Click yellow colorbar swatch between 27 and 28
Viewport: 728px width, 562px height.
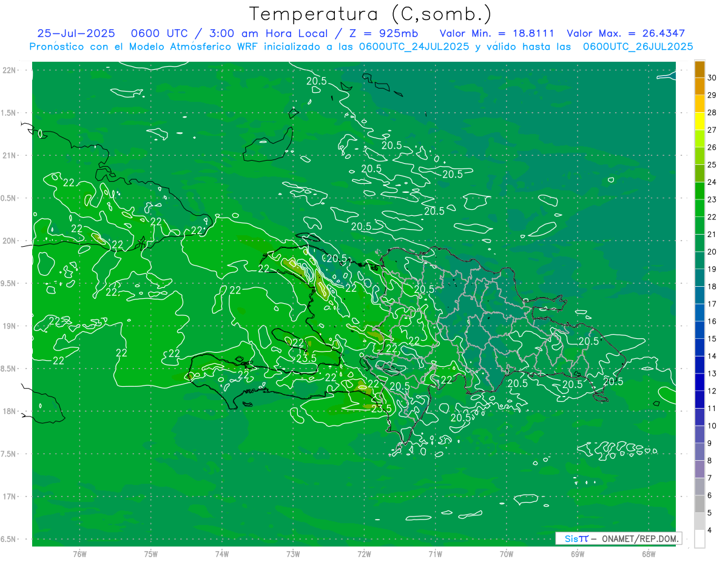click(699, 121)
